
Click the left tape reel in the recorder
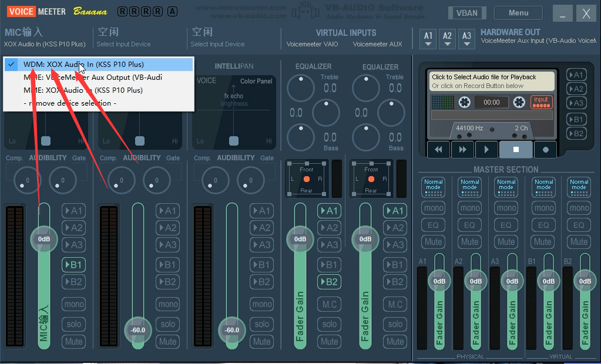tap(465, 102)
